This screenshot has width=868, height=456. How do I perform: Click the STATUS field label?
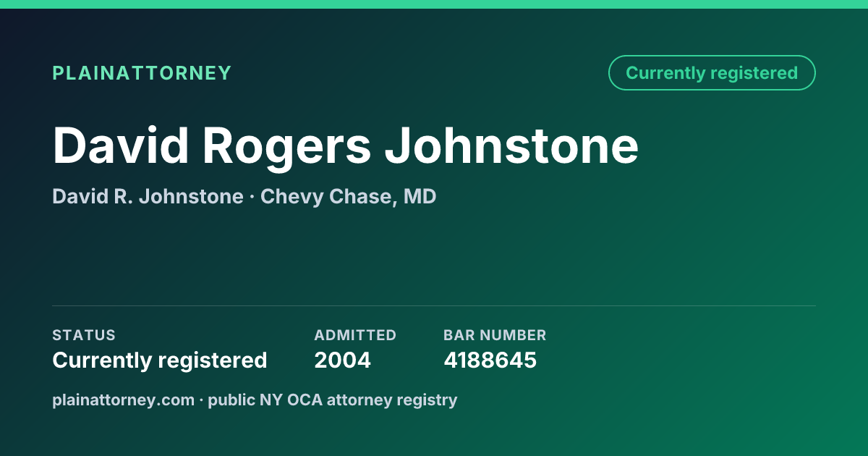pyautogui.click(x=84, y=335)
